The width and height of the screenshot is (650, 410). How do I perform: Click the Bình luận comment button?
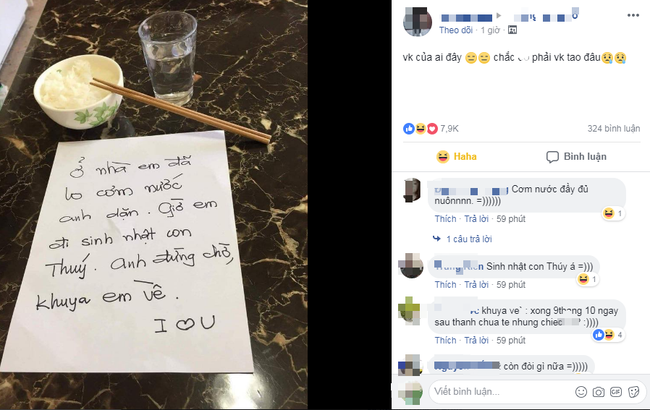tap(576, 157)
